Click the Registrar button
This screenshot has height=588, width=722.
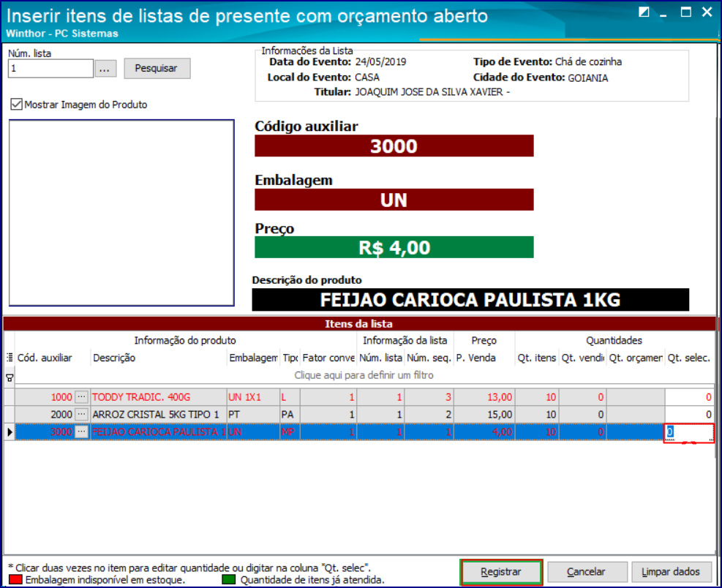(x=501, y=572)
